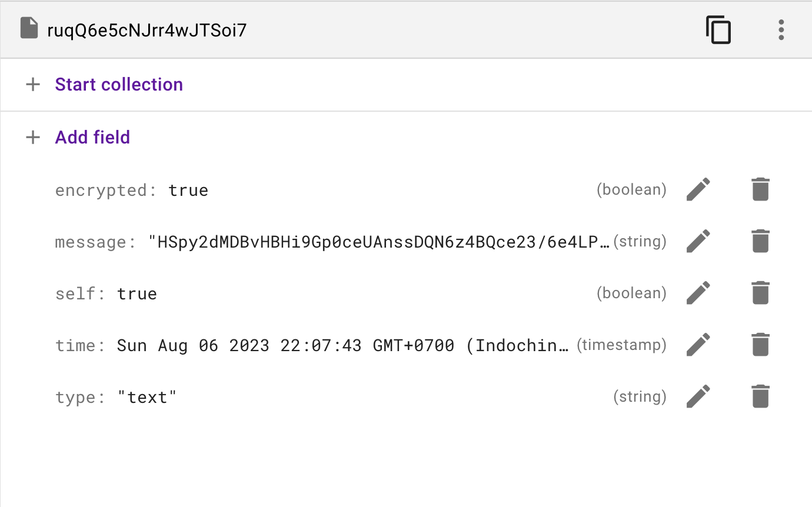Delete the self field

760,293
